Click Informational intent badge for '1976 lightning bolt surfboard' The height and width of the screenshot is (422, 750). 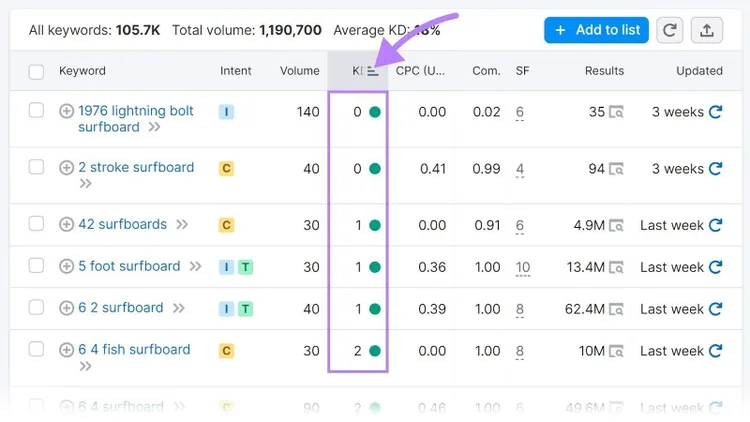226,112
